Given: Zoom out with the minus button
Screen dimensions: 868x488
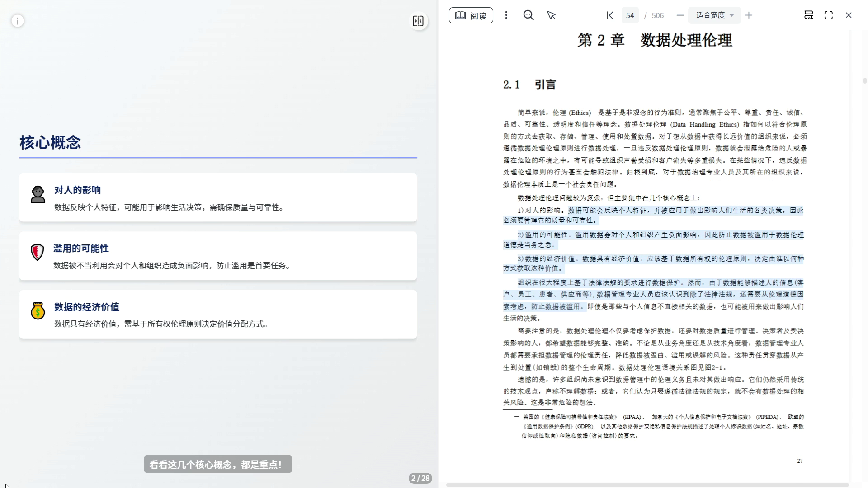Looking at the screenshot, I should [680, 15].
